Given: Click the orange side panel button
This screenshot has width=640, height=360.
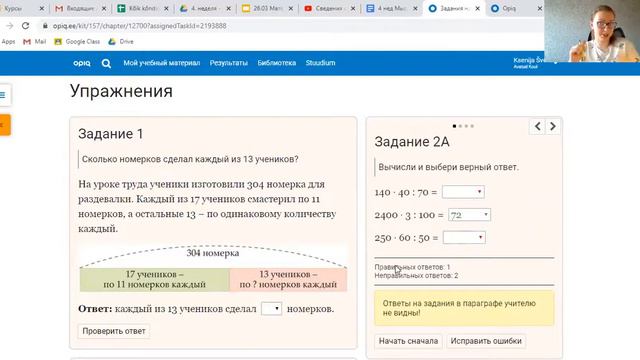Looking at the screenshot, I should click(x=4, y=125).
